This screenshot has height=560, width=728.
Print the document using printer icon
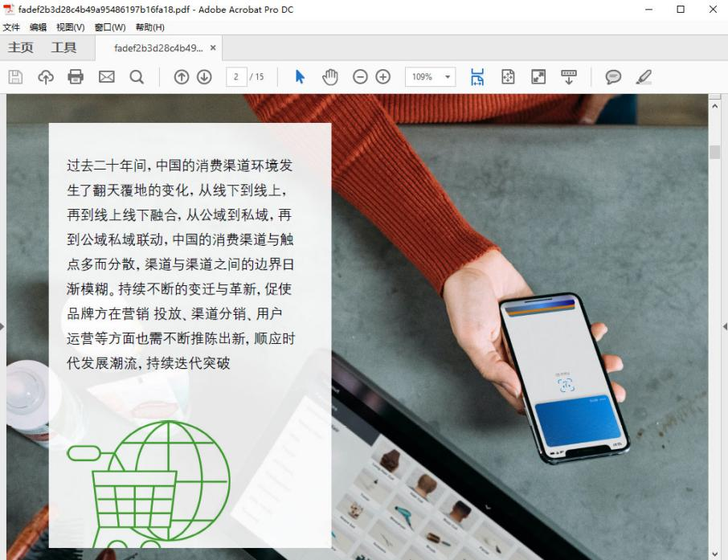76,77
